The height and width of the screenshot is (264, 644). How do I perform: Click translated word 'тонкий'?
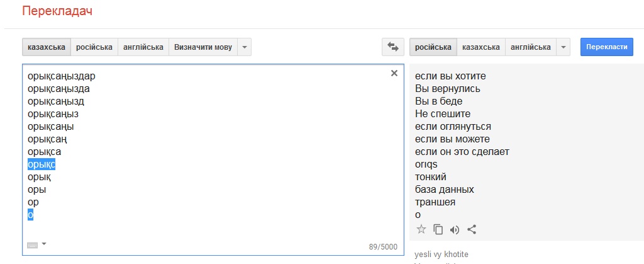click(x=430, y=177)
